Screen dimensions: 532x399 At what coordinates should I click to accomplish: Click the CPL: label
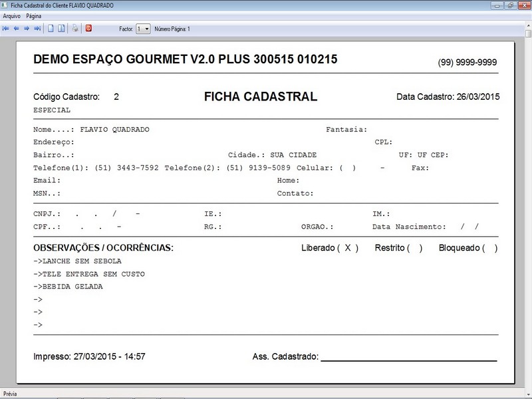[x=384, y=142]
